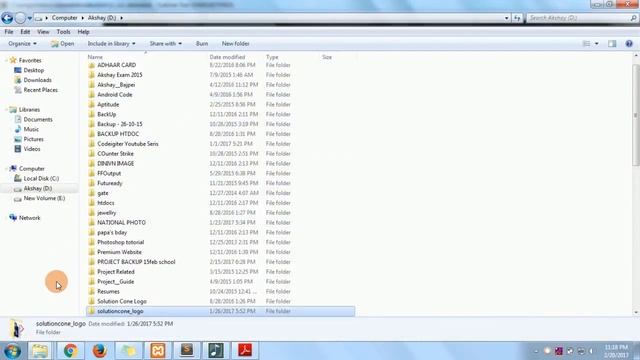The height and width of the screenshot is (360, 640).
Task: Open Recent Places in Favorites
Action: [x=40, y=90]
